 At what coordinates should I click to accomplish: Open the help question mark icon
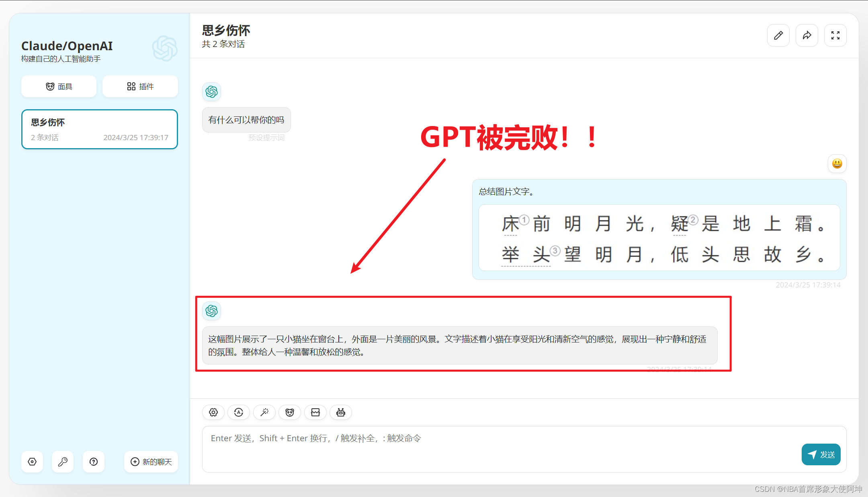tap(94, 462)
